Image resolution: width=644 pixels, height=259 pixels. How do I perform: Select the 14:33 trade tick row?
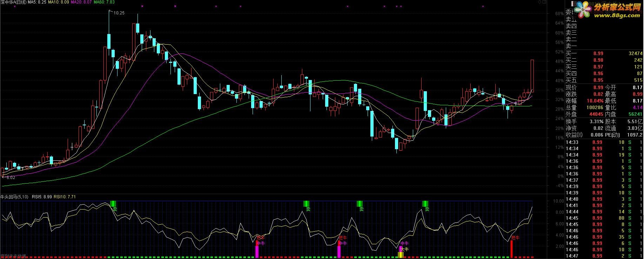point(604,142)
